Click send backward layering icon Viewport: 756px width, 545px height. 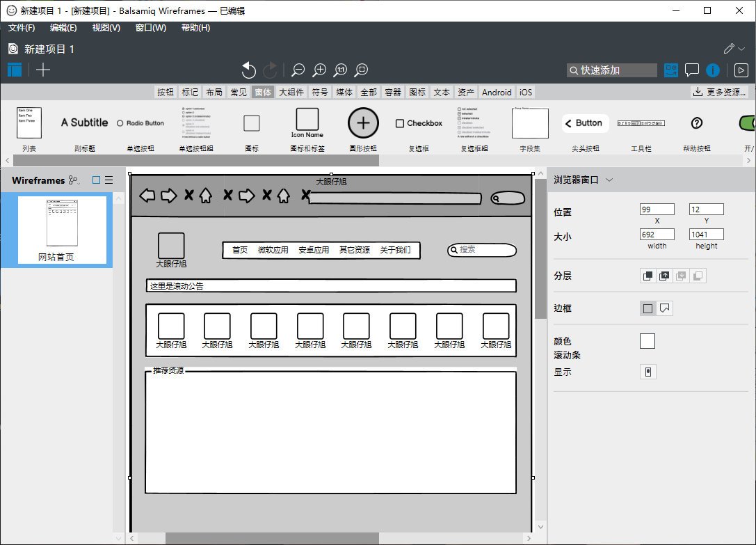[681, 276]
